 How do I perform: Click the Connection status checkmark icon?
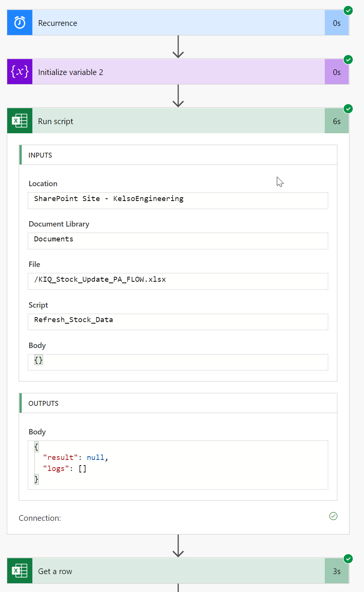(333, 516)
